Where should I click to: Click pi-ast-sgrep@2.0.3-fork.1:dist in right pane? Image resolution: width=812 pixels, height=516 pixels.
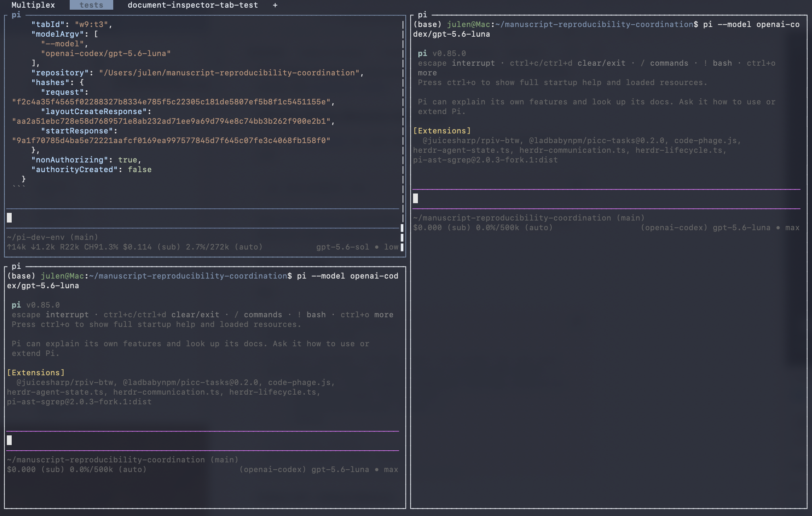(485, 160)
